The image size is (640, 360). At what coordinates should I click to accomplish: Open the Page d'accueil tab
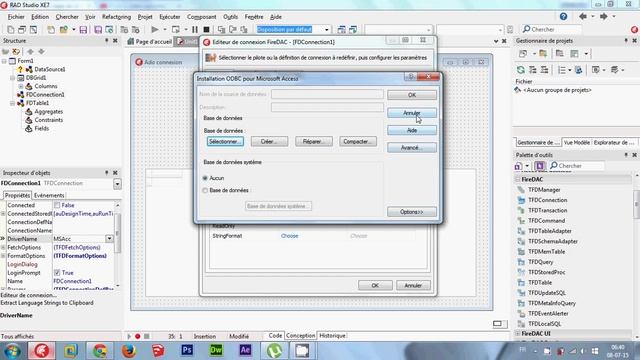pos(150,42)
